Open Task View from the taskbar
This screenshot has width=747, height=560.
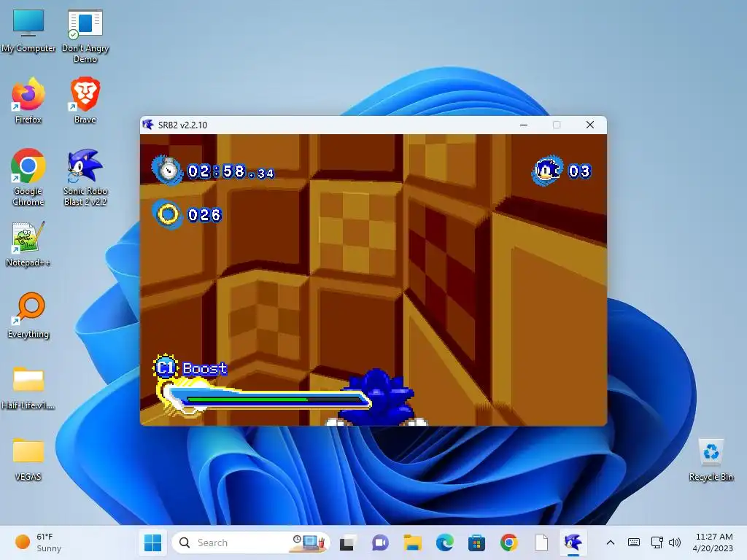347,542
